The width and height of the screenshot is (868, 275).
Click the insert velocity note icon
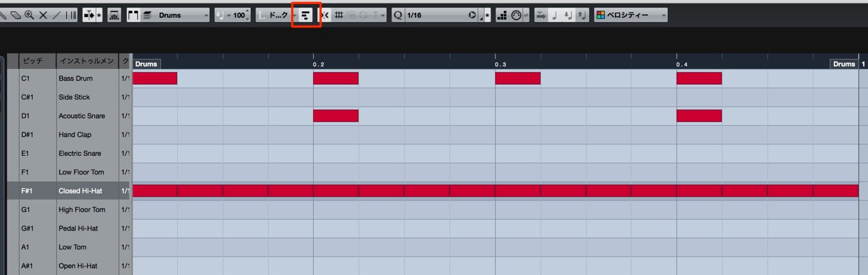pos(220,15)
